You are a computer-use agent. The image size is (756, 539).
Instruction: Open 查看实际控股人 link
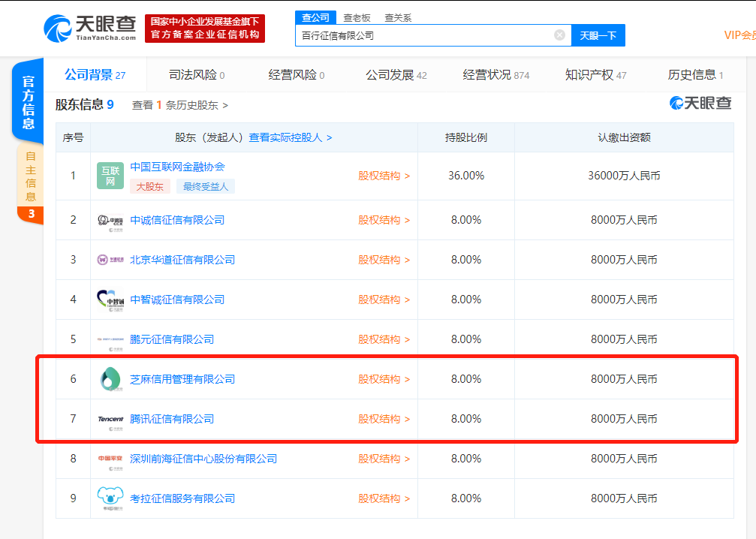[x=291, y=137]
